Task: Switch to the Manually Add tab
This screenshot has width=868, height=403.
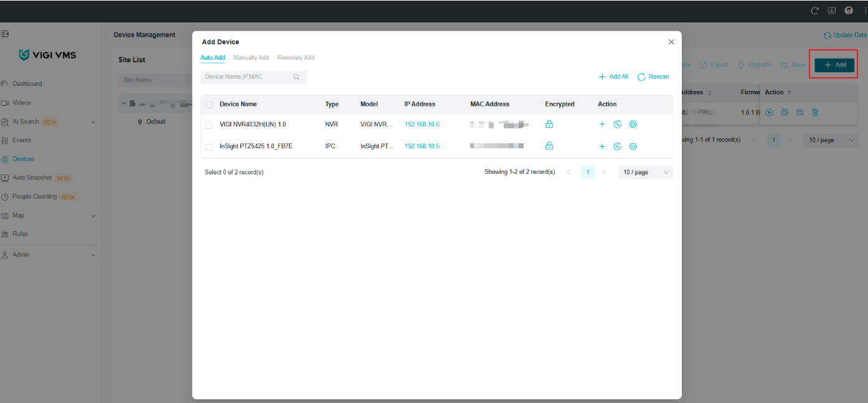Action: tap(251, 58)
